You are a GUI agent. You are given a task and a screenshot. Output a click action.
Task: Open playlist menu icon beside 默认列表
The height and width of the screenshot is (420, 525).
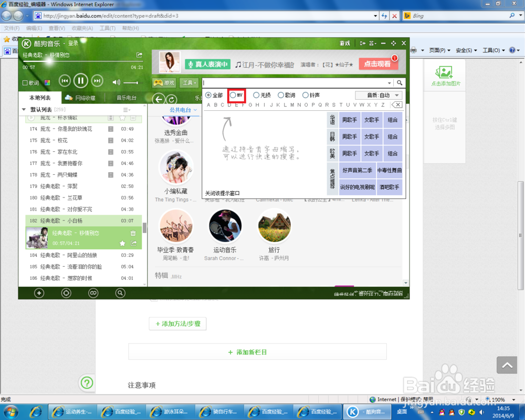[x=127, y=110]
